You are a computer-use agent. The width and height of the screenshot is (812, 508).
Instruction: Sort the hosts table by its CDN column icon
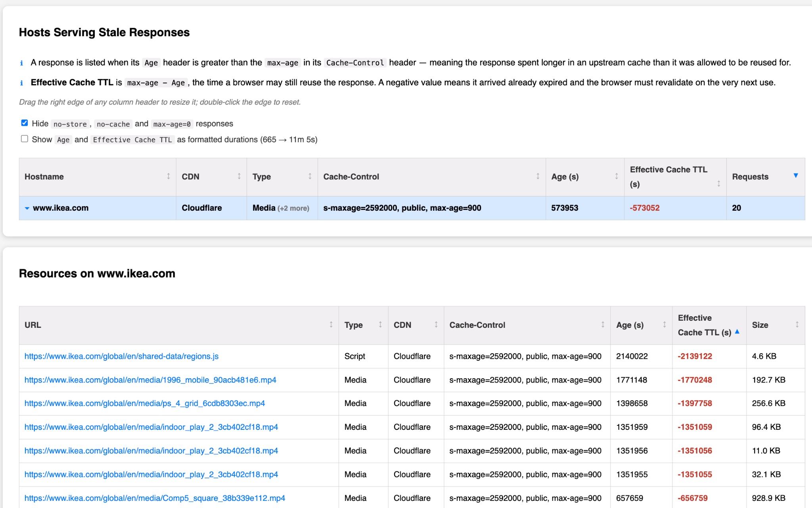pyautogui.click(x=239, y=176)
